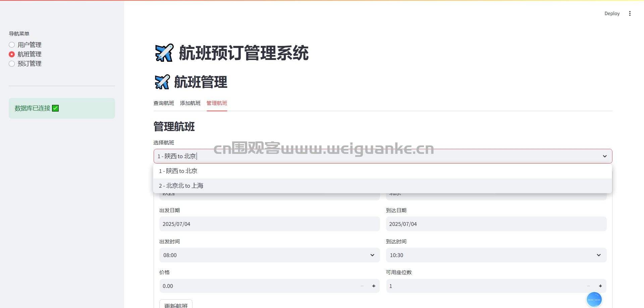Decrease 可用座位数 with minus button
The height and width of the screenshot is (308, 644).
tap(588, 286)
